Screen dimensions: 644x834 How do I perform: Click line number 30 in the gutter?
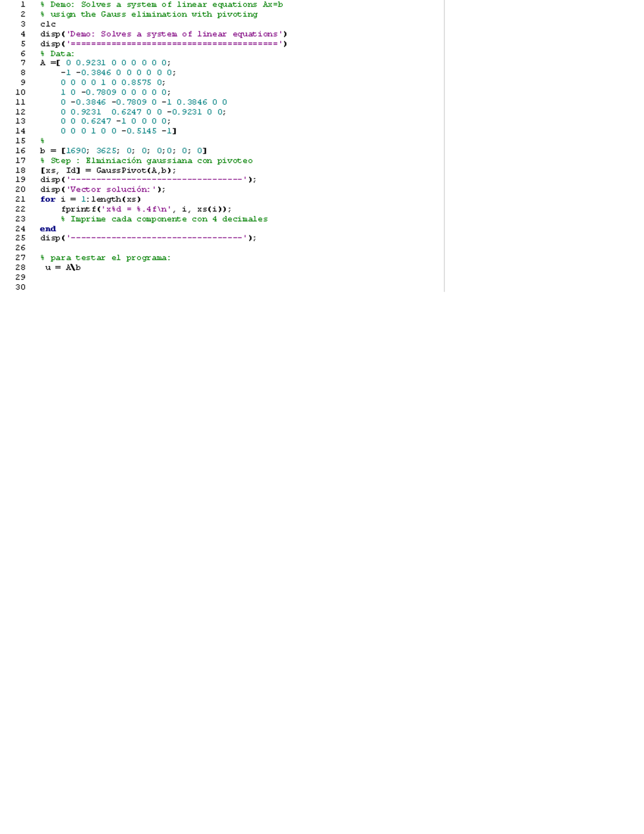point(20,287)
